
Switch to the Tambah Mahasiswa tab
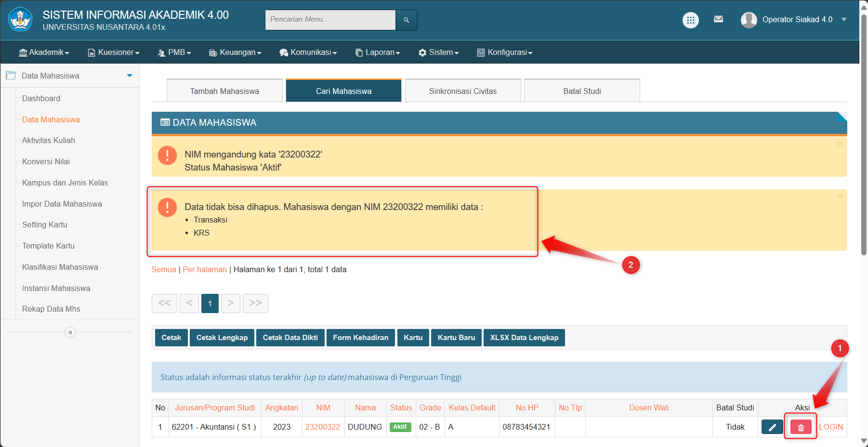point(224,91)
